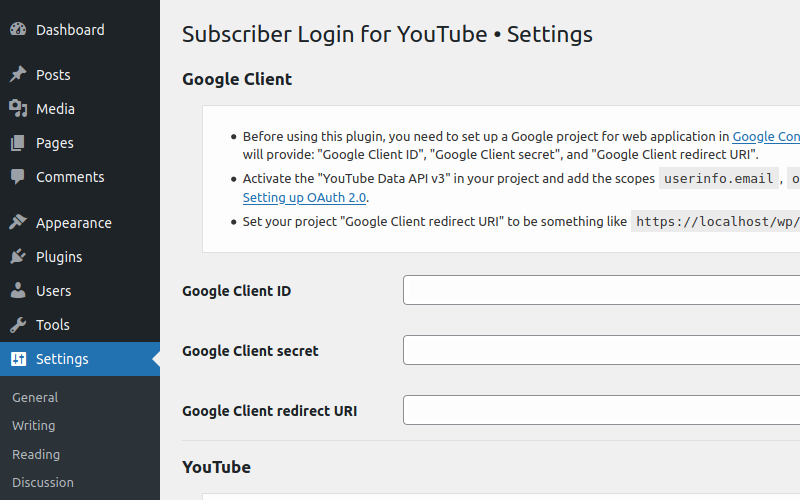Focus the Google Client secret field
This screenshot has width=800, height=500.
602,350
